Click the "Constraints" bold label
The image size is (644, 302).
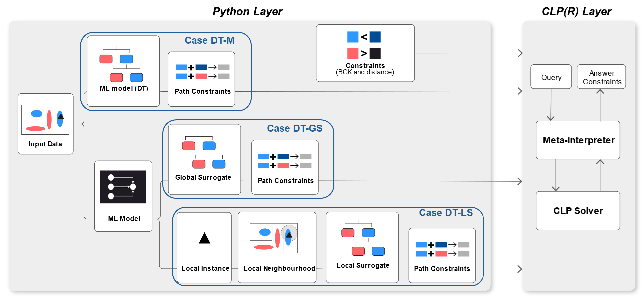point(365,66)
